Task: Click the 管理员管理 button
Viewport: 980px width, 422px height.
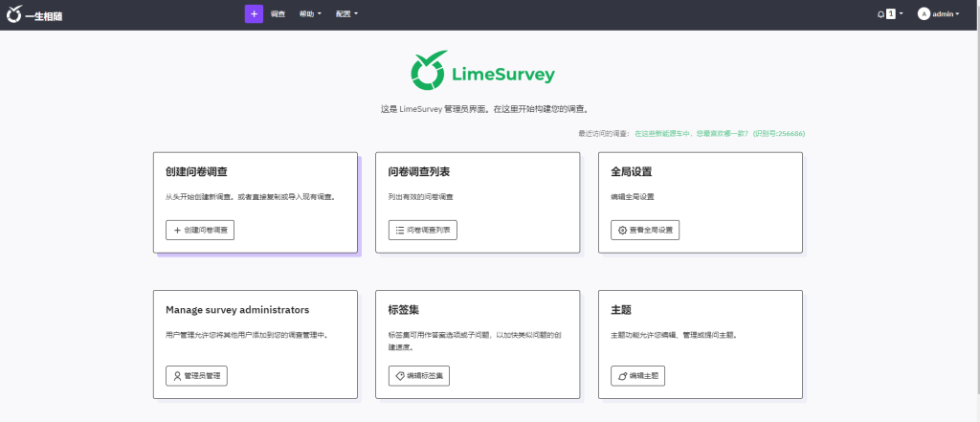Action: (196, 376)
